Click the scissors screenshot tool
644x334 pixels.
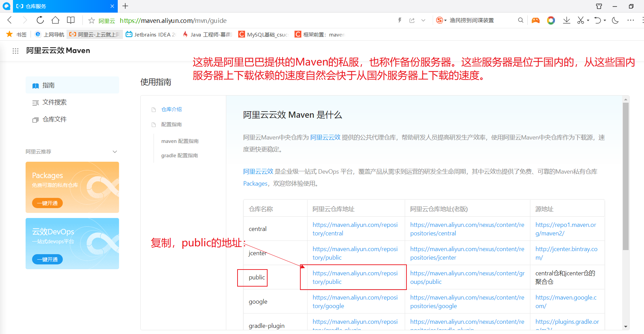581,20
